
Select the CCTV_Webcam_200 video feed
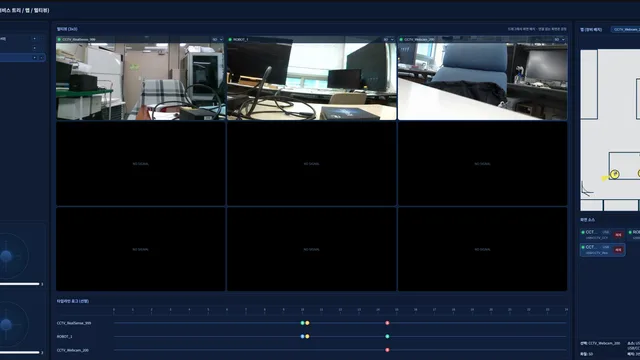[x=482, y=78]
